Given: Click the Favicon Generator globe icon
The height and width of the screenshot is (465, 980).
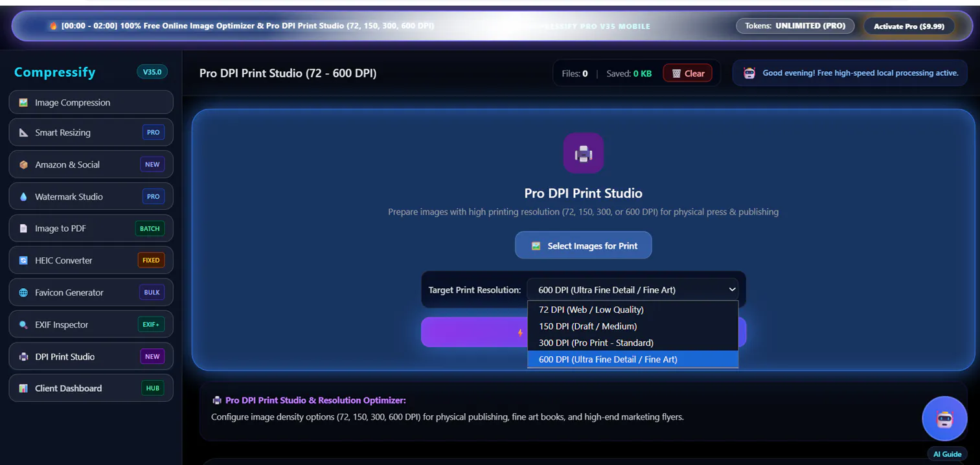Looking at the screenshot, I should pyautogui.click(x=23, y=293).
